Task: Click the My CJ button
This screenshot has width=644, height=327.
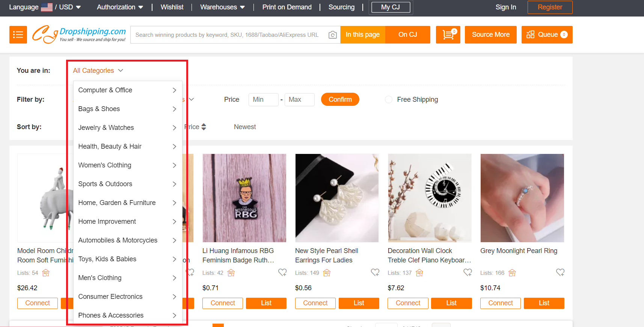Action: (x=391, y=7)
